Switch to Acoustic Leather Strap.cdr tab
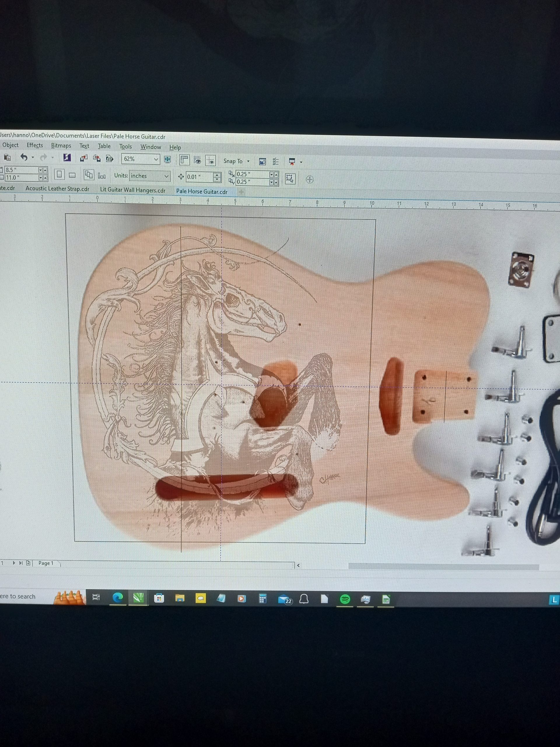The width and height of the screenshot is (560, 747). point(57,189)
